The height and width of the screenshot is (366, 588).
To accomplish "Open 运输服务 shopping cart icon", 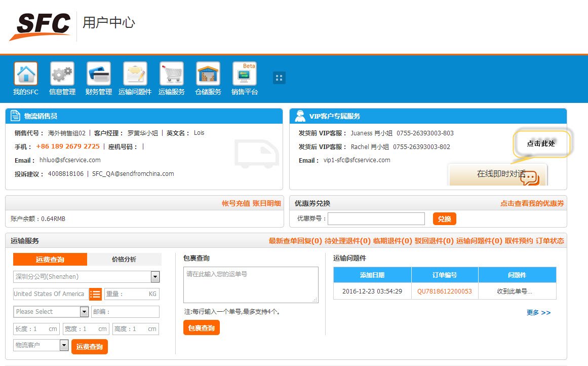I will click(x=172, y=74).
